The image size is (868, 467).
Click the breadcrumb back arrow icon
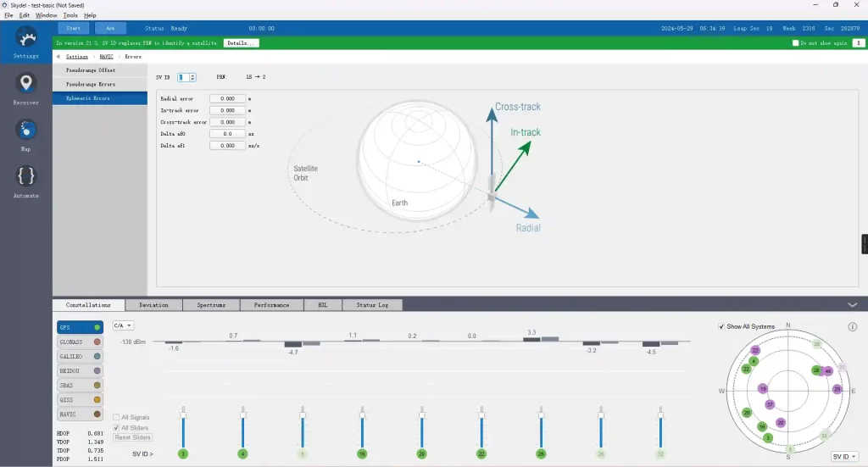58,57
